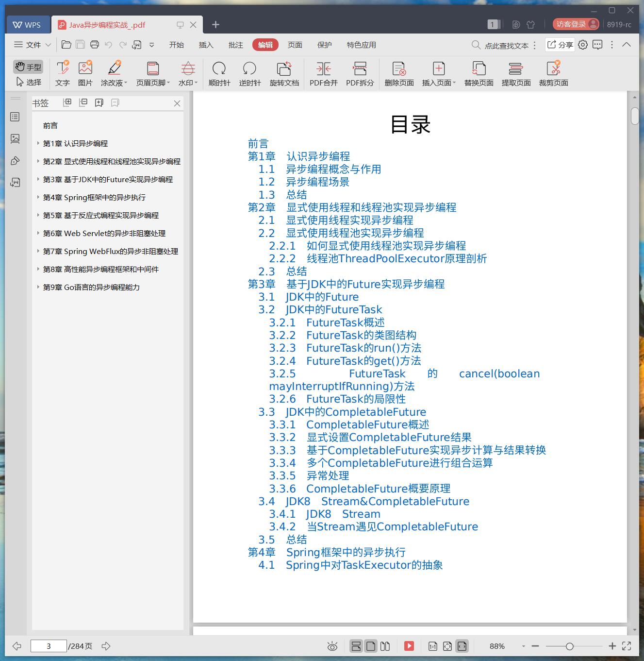Viewport: 644px width, 661px height.
Task: Fit page to window
Action: [x=447, y=646]
